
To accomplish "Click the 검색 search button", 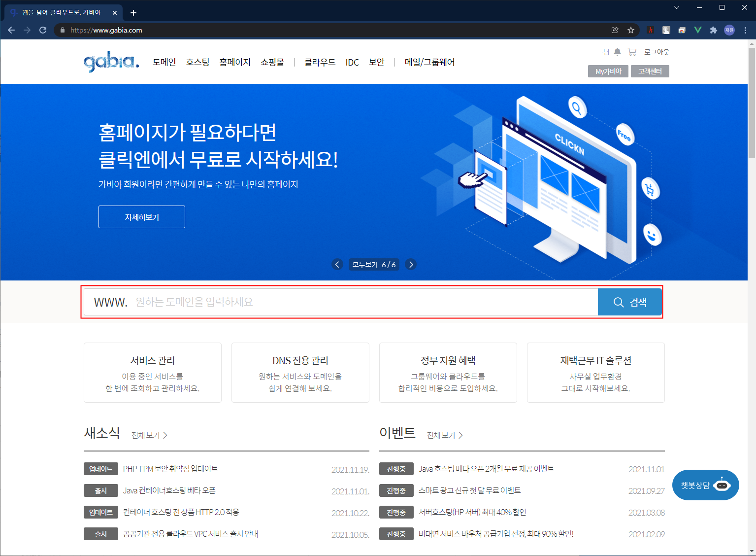I will tap(630, 302).
